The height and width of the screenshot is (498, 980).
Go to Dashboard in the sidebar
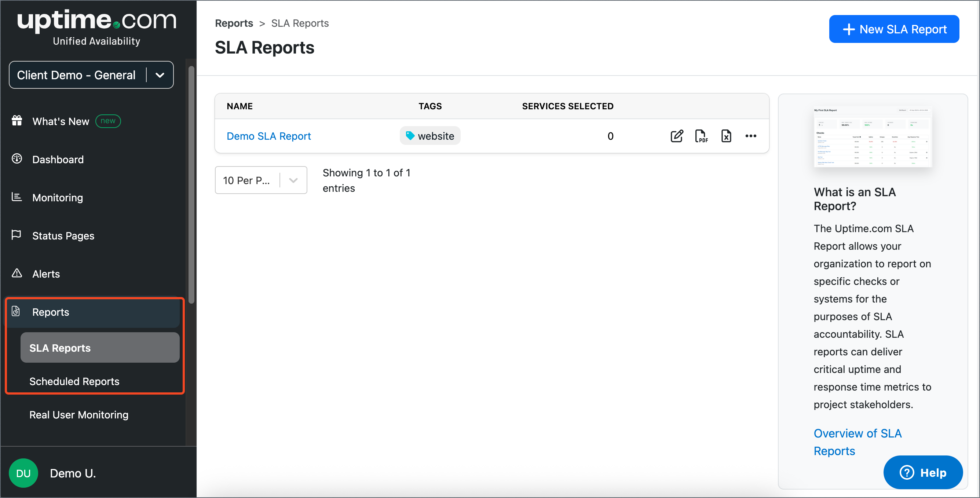(58, 160)
